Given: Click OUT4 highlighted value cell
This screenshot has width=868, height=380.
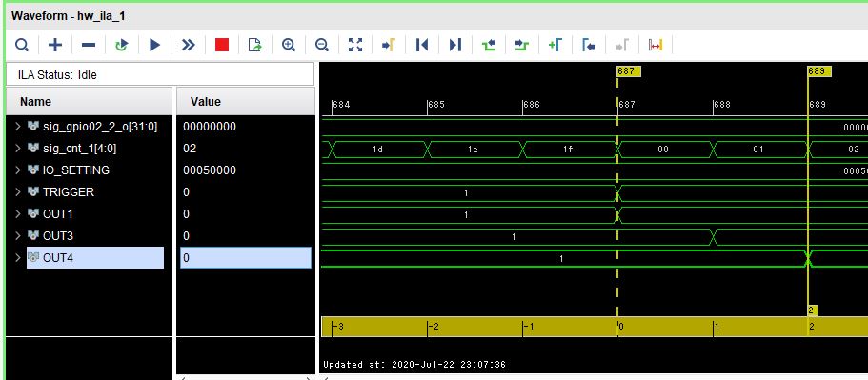Looking at the screenshot, I should (246, 258).
